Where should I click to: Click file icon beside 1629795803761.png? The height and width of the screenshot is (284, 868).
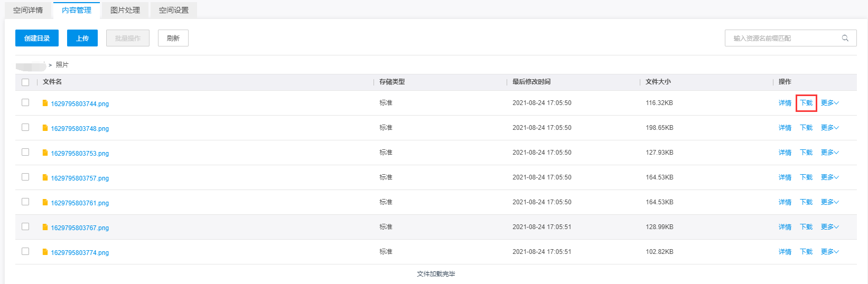(45, 203)
